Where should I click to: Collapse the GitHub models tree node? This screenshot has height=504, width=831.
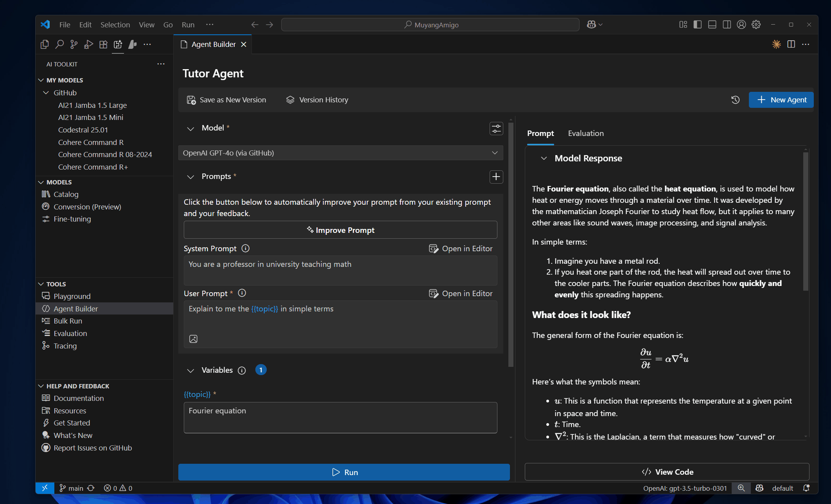click(x=46, y=93)
